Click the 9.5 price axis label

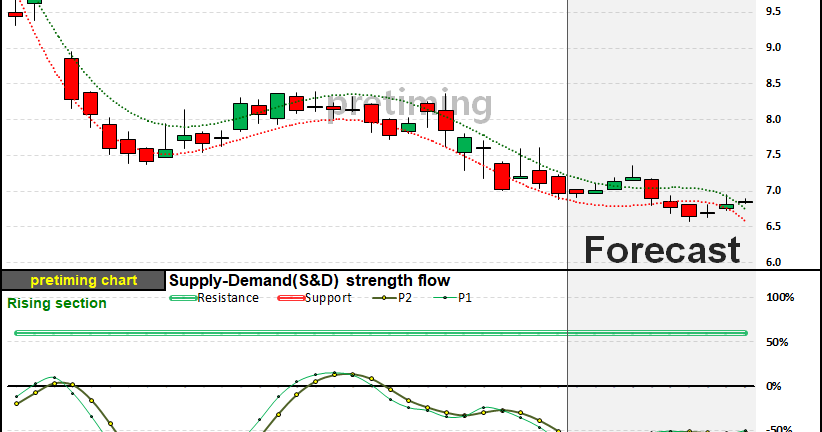[773, 12]
